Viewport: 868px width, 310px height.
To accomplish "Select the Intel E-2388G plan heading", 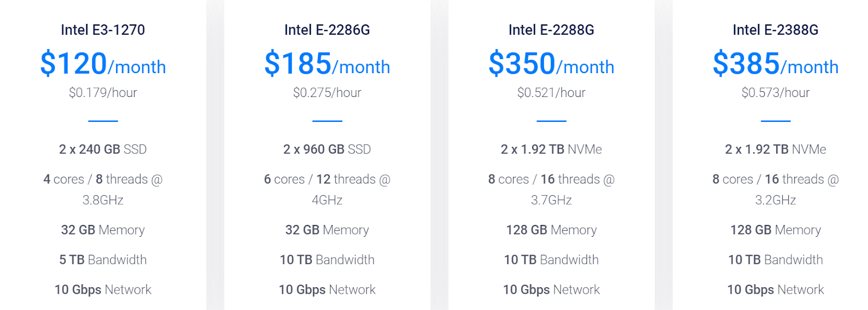I will pyautogui.click(x=776, y=30).
